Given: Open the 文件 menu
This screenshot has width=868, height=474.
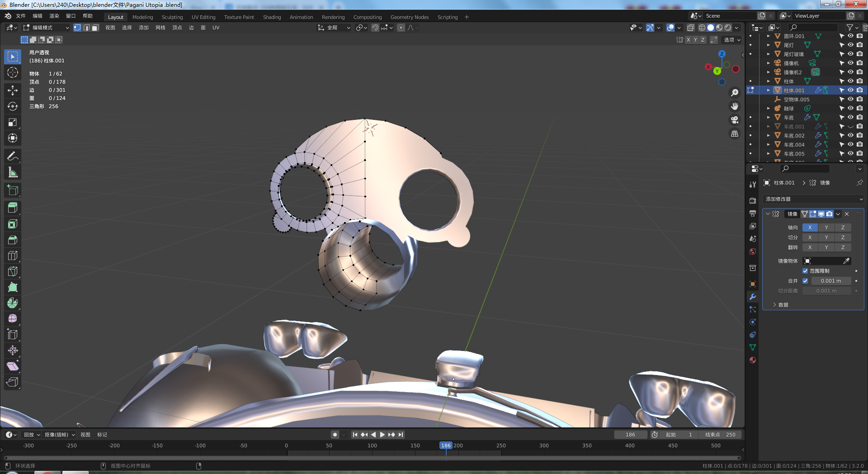Looking at the screenshot, I should [21, 16].
